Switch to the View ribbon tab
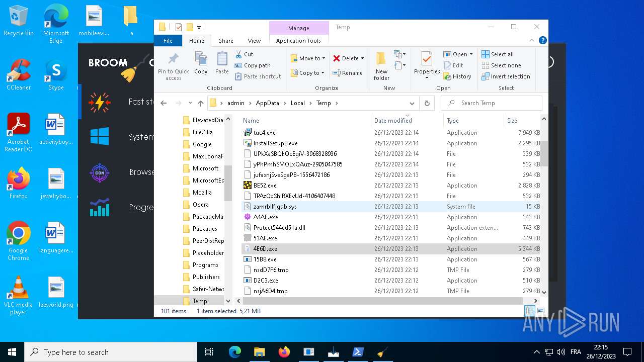 [x=254, y=41]
